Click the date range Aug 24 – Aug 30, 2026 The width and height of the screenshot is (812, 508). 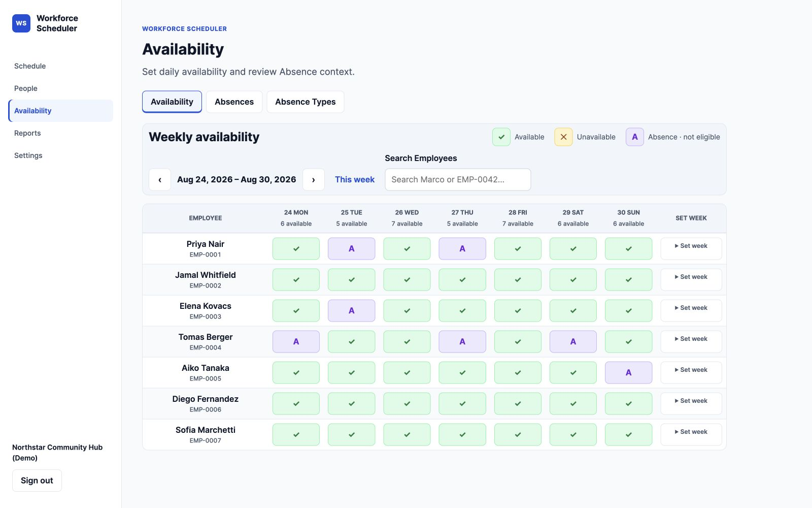coord(236,180)
